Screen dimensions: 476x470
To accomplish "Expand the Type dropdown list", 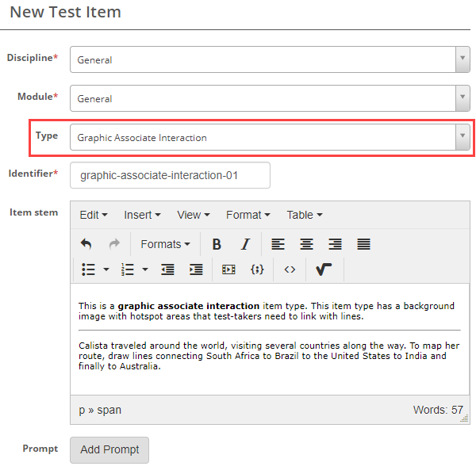I will (x=270, y=137).
